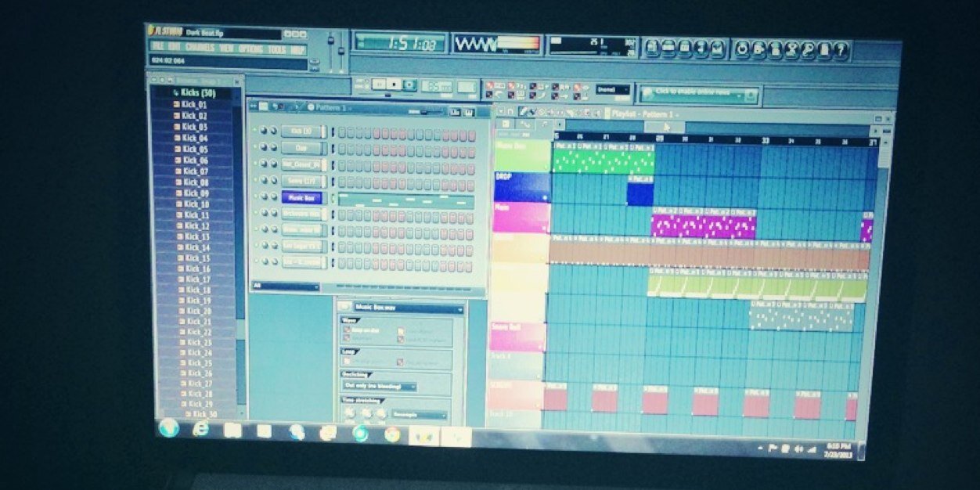Viewport: 980px width, 490px height.
Task: Click the Windows Start button
Action: [x=169, y=427]
